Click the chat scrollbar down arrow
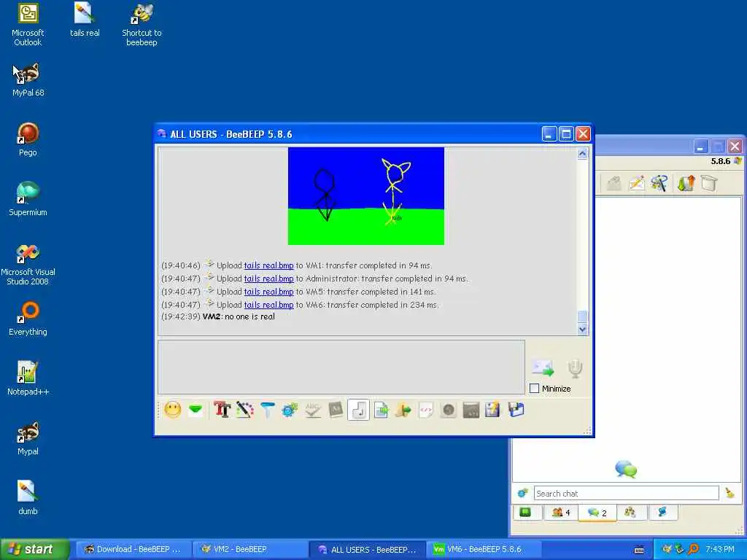 coord(582,329)
